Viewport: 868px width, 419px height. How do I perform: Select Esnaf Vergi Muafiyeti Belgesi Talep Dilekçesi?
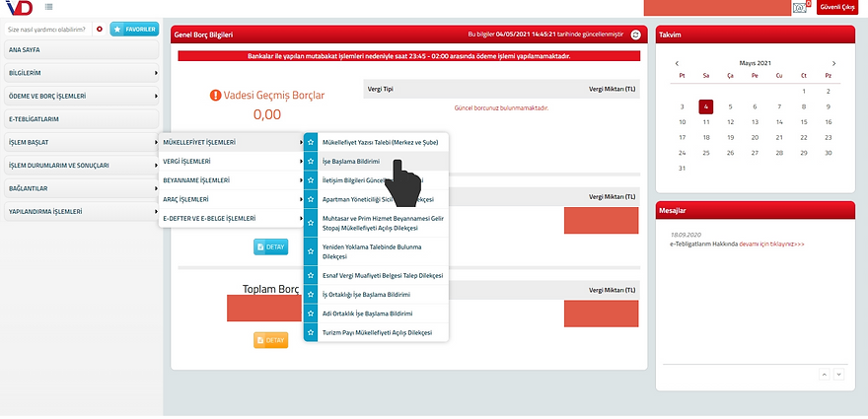[383, 275]
